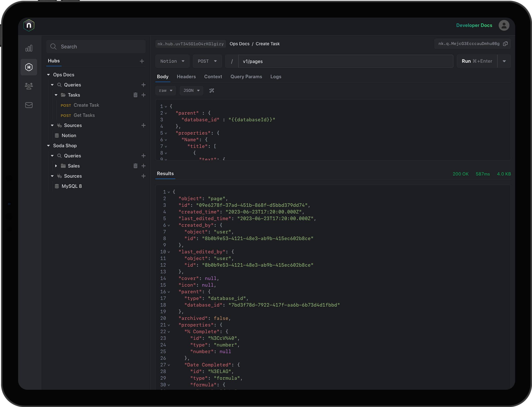Open the raw body type dropdown
This screenshot has height=407, width=532.
click(166, 90)
